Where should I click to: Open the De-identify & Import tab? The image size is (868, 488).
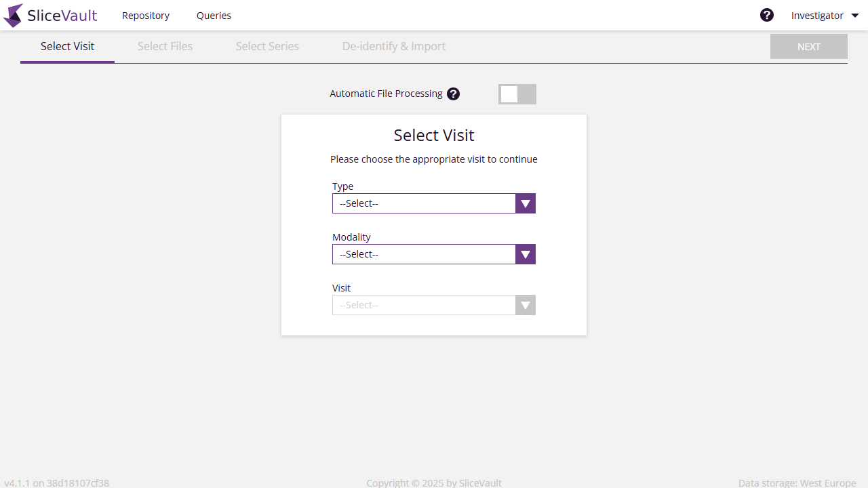(393, 45)
